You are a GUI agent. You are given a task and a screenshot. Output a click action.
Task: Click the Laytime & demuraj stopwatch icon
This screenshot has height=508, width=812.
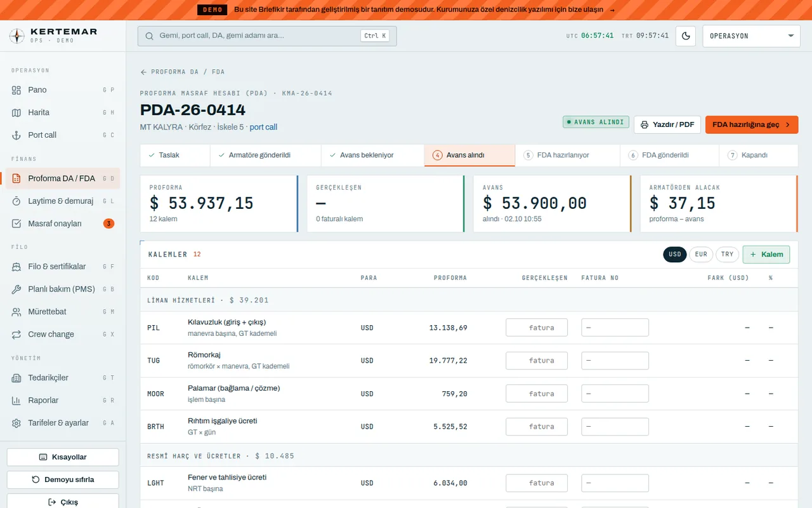coord(16,201)
